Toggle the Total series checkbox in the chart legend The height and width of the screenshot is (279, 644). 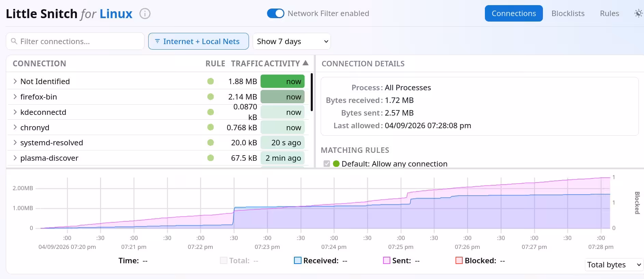224,261
